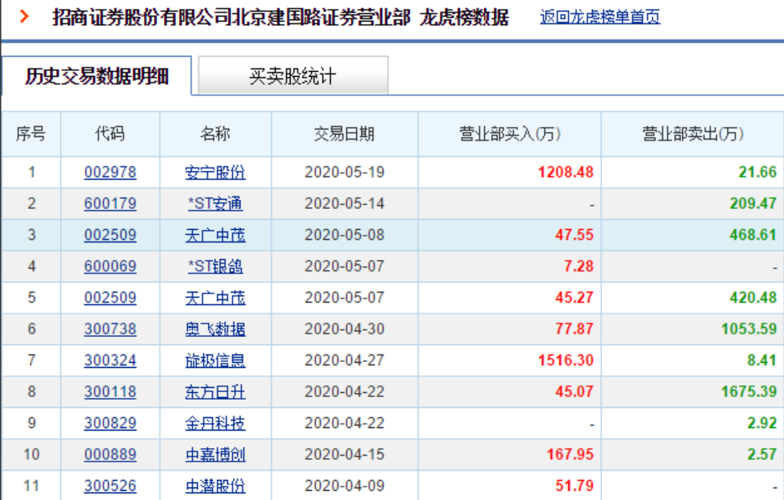Click the 代码 column header

(x=110, y=134)
